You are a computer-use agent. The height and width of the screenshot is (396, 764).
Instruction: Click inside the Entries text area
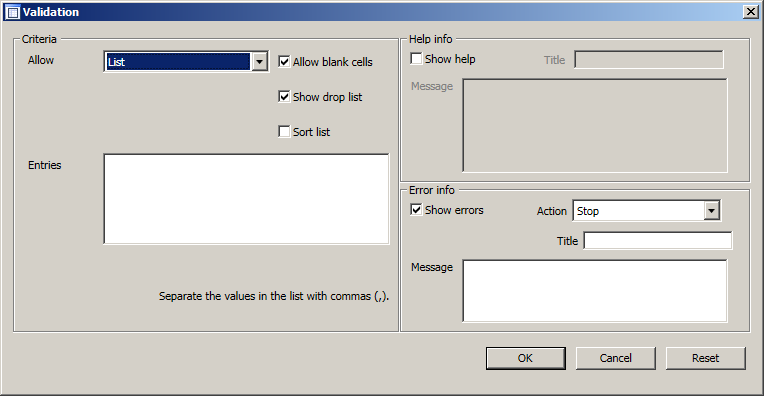click(x=247, y=199)
